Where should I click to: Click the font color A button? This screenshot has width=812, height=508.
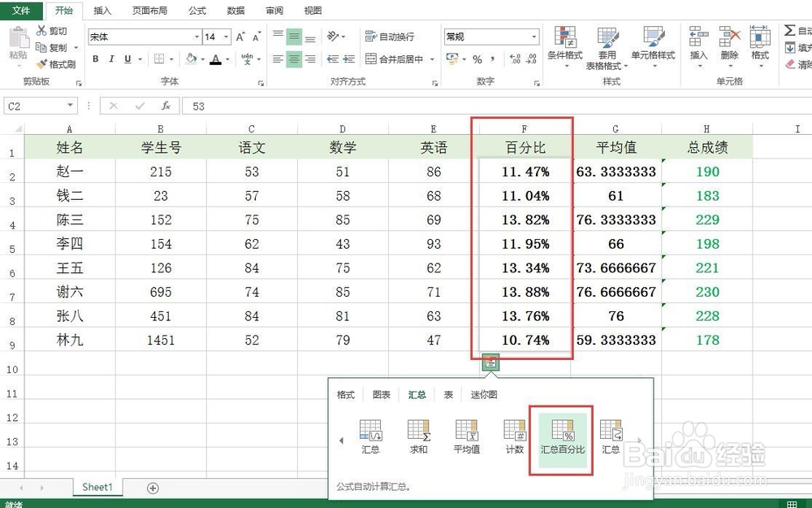click(x=215, y=59)
